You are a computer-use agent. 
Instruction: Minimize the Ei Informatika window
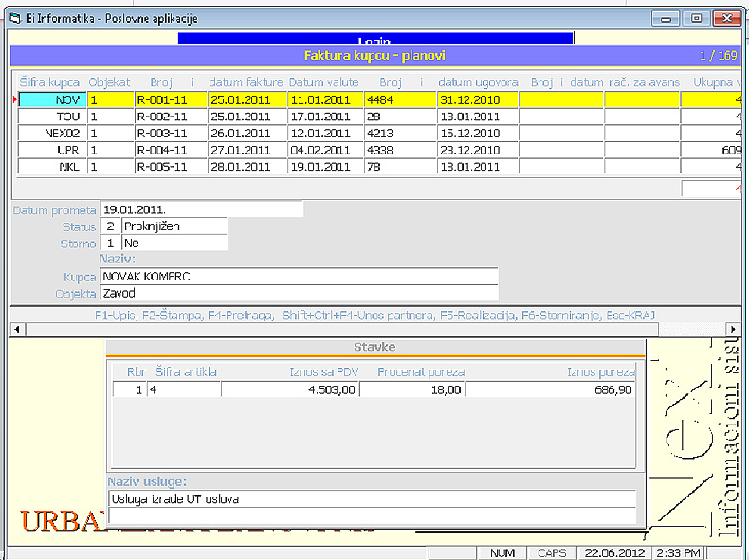[667, 18]
